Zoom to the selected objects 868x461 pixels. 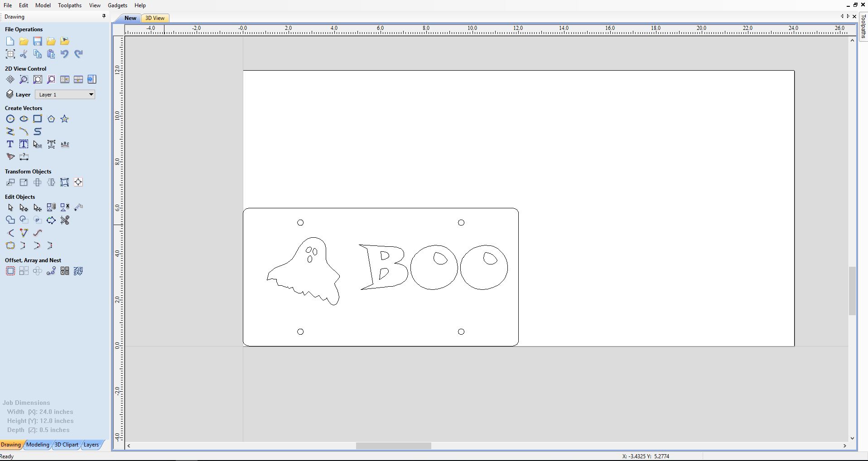(x=51, y=79)
